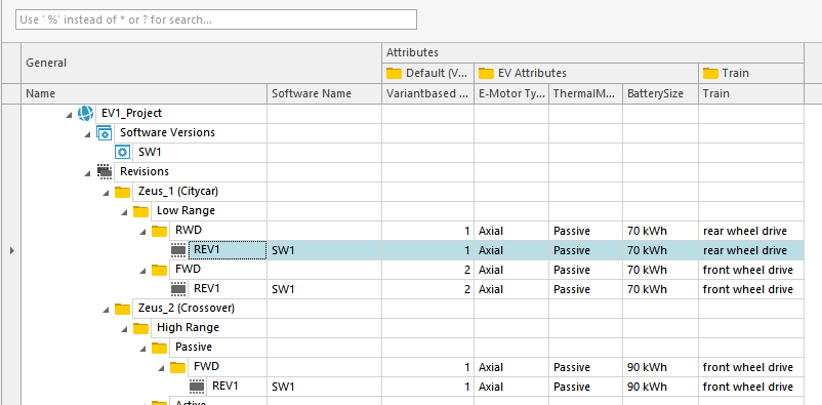
Task: Collapse the Low Range folder
Action: tap(125, 211)
